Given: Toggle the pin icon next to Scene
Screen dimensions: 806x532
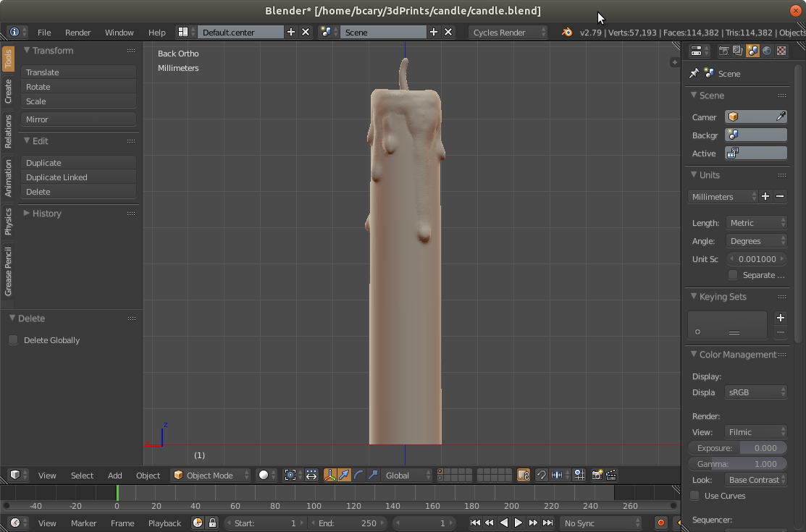Looking at the screenshot, I should pyautogui.click(x=694, y=74).
